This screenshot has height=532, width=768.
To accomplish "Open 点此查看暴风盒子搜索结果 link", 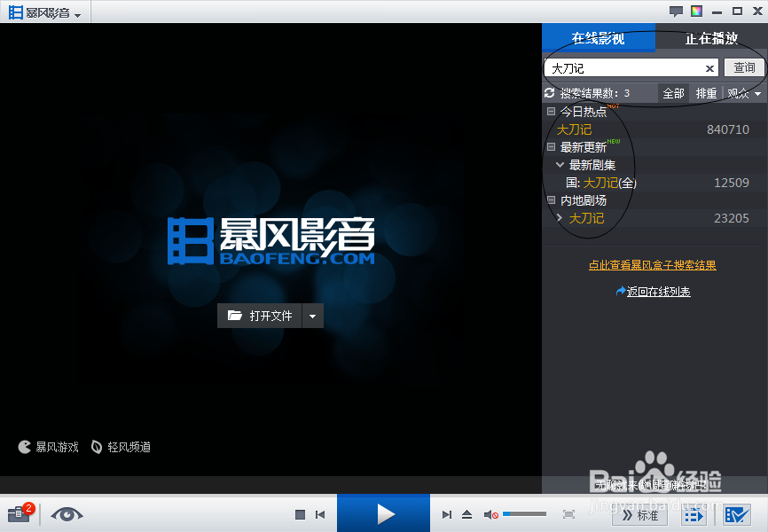I will pyautogui.click(x=653, y=265).
